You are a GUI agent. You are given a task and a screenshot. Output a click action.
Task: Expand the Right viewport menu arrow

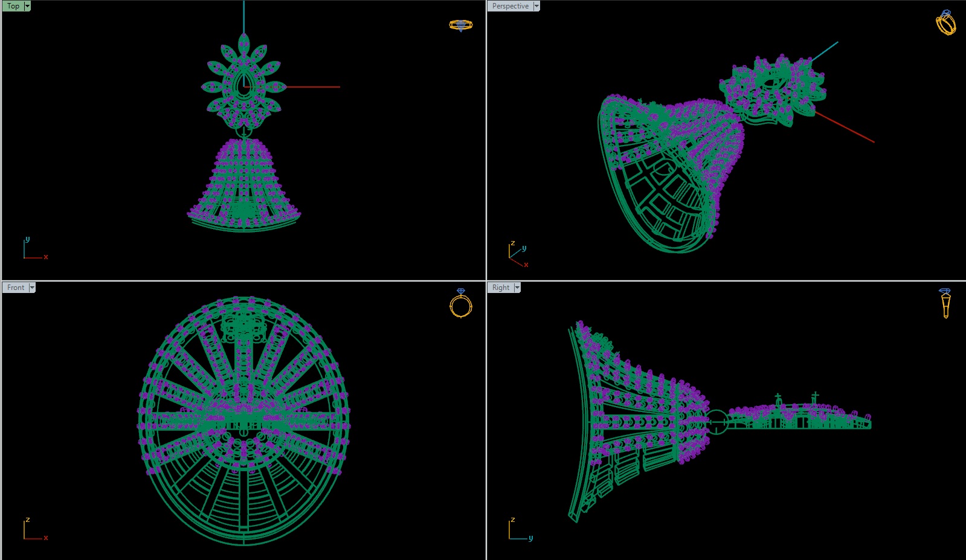[517, 288]
